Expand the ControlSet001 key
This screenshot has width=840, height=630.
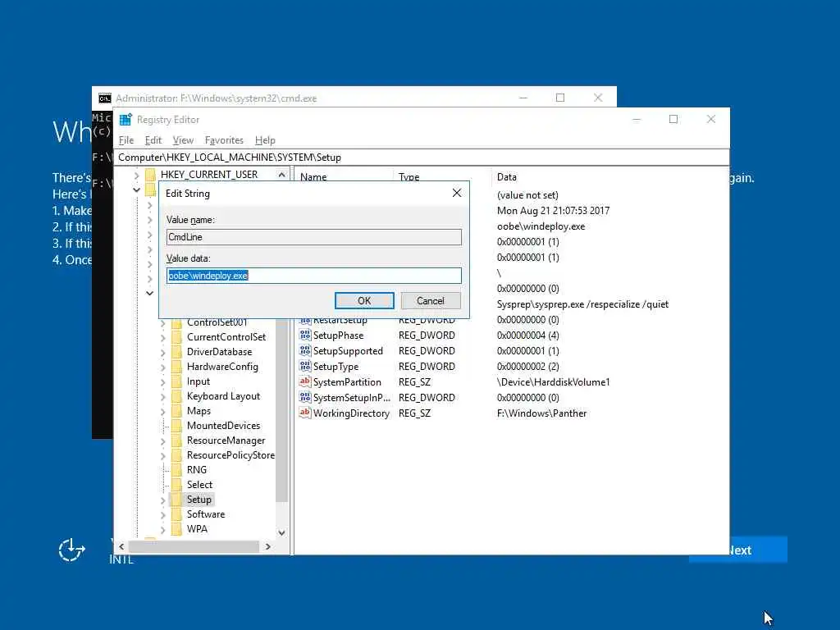coord(163,323)
